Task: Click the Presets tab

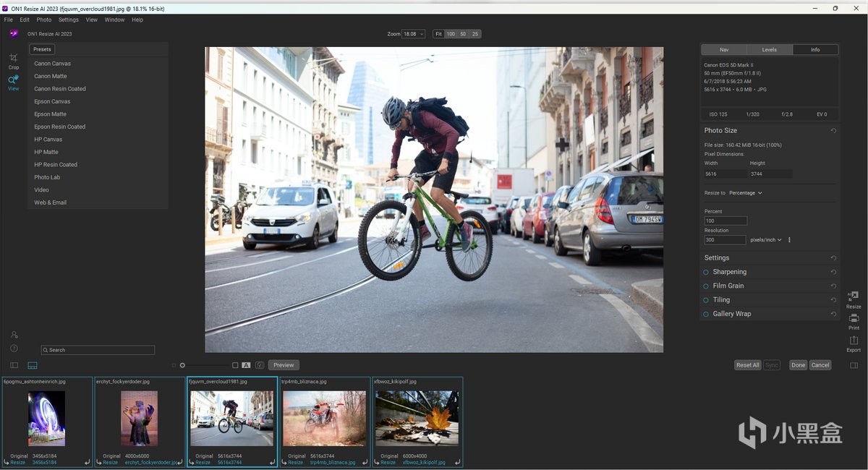Action: pyautogui.click(x=42, y=49)
